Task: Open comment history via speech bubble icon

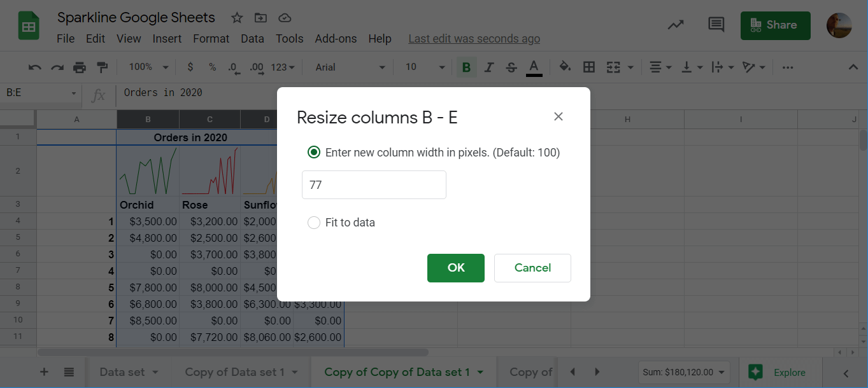Action: click(x=715, y=24)
